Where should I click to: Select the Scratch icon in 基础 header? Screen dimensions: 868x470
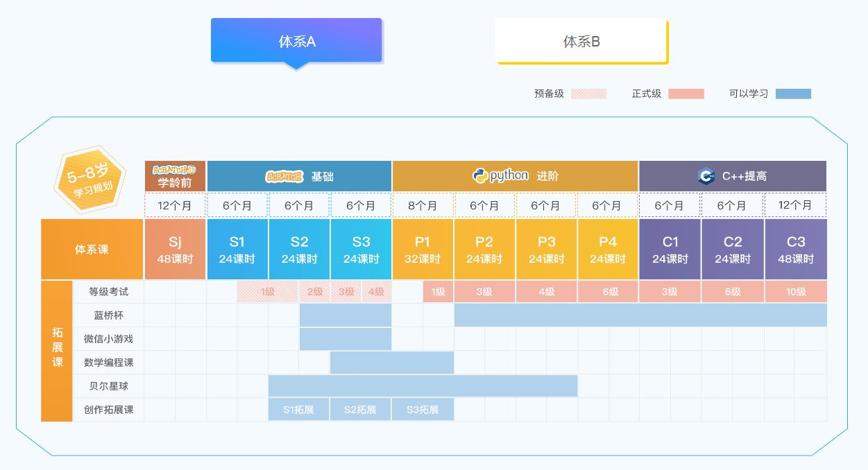[x=286, y=176]
